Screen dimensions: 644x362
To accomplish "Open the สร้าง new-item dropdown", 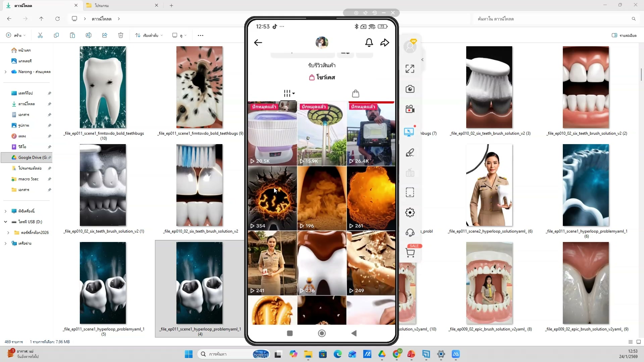I will (15, 35).
